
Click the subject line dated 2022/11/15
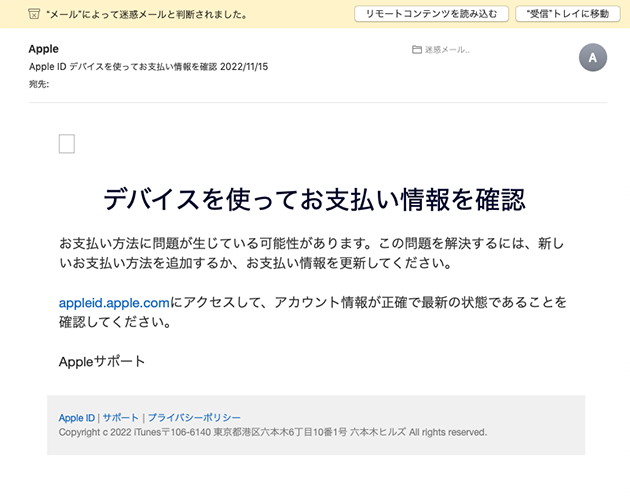coord(148,67)
